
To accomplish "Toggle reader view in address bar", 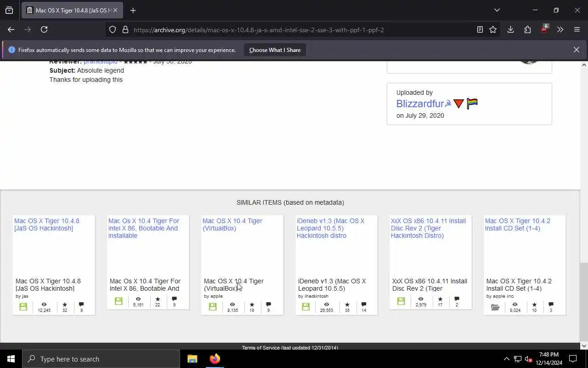I will tap(480, 29).
